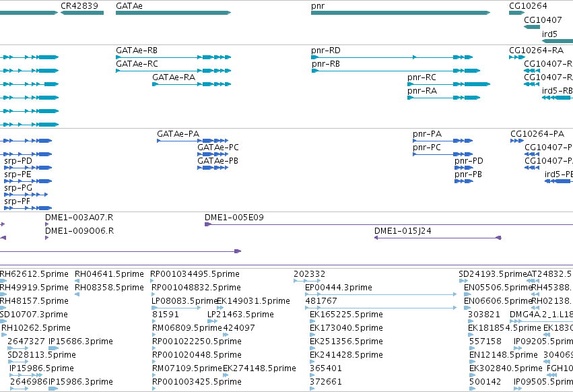Click the pnr gene label in top track
573x392 pixels.
point(318,6)
